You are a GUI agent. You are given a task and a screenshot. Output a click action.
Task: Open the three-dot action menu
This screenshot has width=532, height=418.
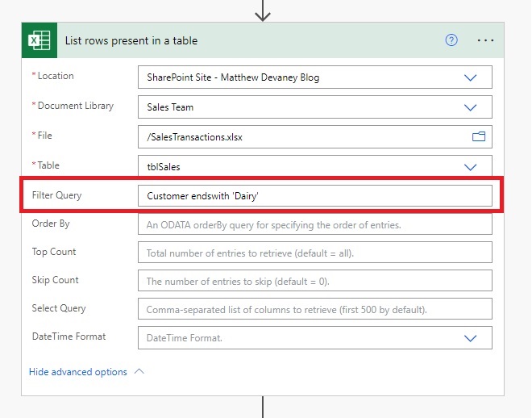pos(485,40)
